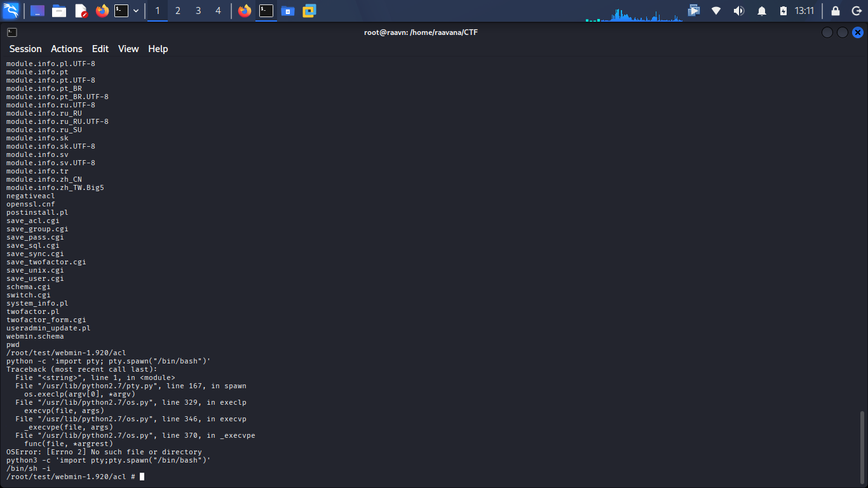This screenshot has height=488, width=868.
Task: Open the Edit menu
Action: 100,49
